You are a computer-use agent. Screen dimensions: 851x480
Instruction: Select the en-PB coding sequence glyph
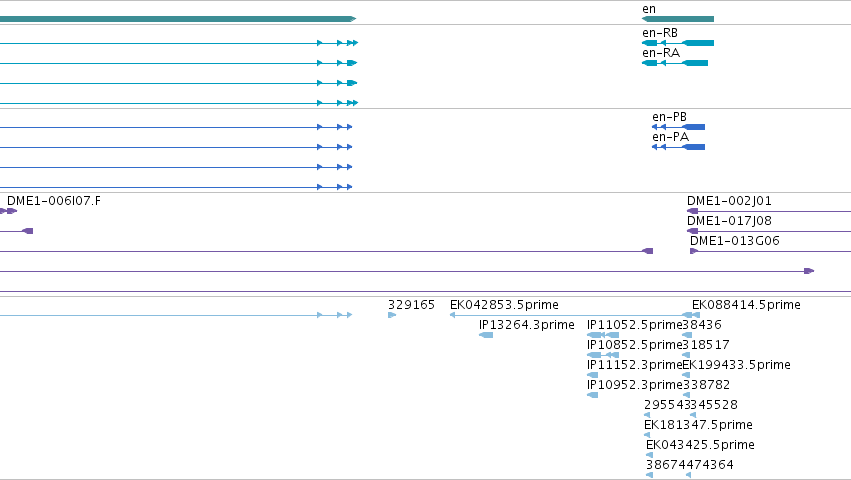678,127
